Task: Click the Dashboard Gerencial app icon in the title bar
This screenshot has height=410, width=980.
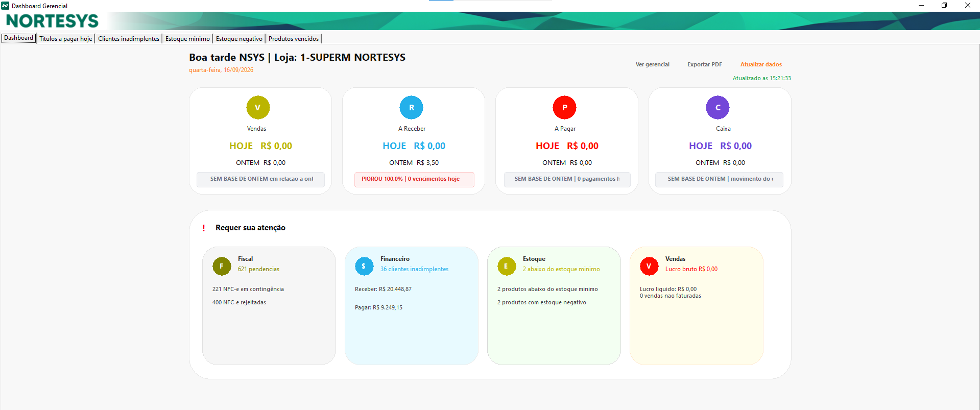Action: point(5,6)
